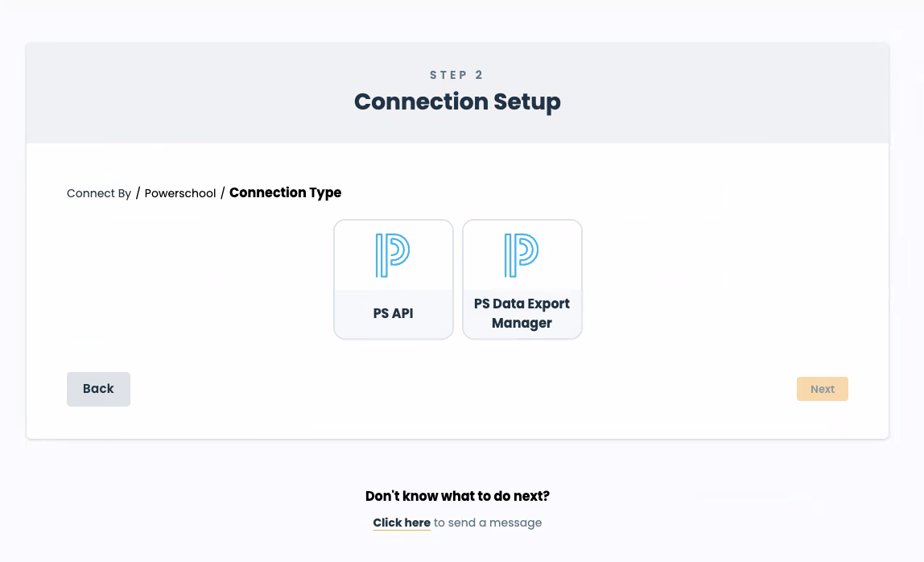Click the STEP 2 label

click(456, 75)
